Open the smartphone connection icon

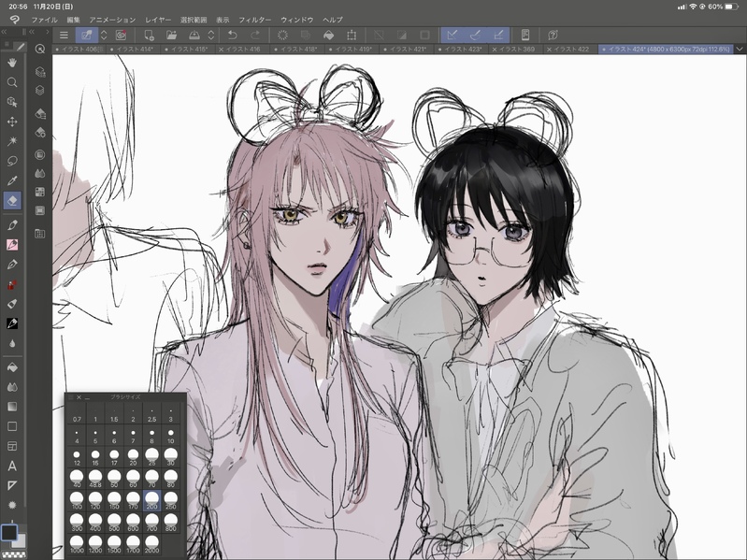pos(525,35)
